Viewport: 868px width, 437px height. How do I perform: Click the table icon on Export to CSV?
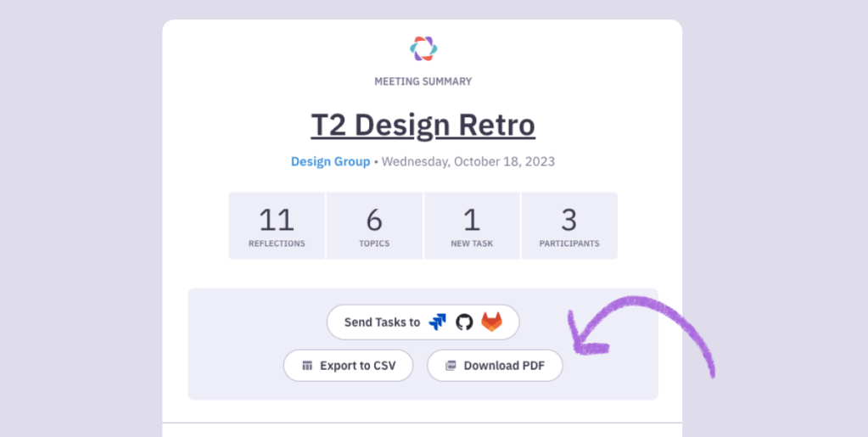pos(307,366)
